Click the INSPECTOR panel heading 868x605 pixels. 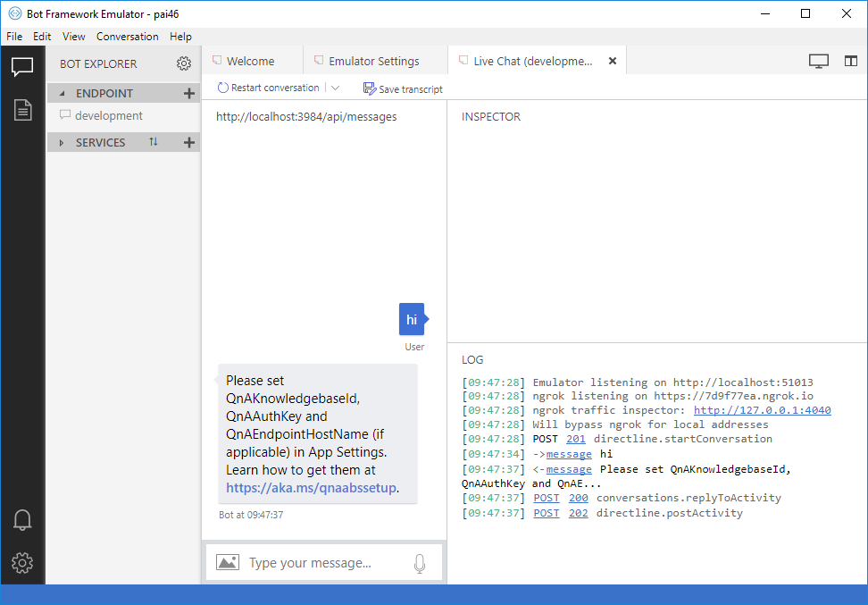491,117
